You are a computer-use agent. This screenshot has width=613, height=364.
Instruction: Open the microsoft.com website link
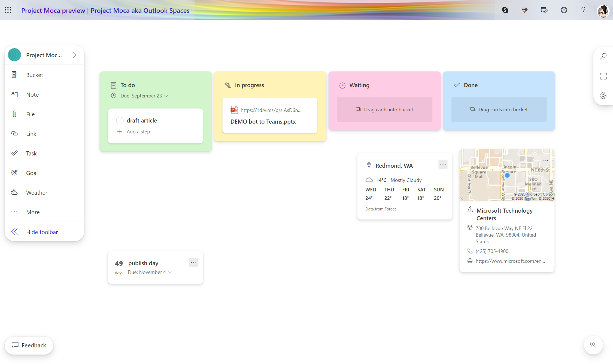(x=510, y=261)
